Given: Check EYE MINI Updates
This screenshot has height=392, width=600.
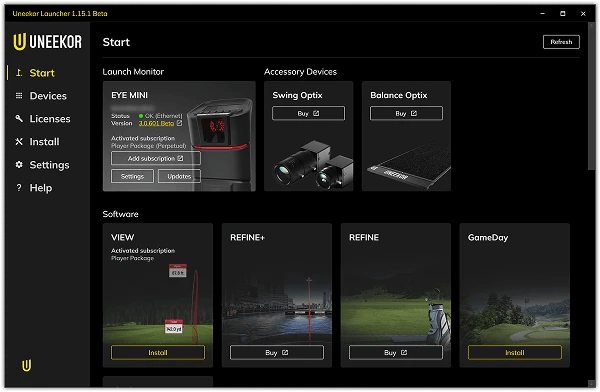Looking at the screenshot, I should coord(179,176).
